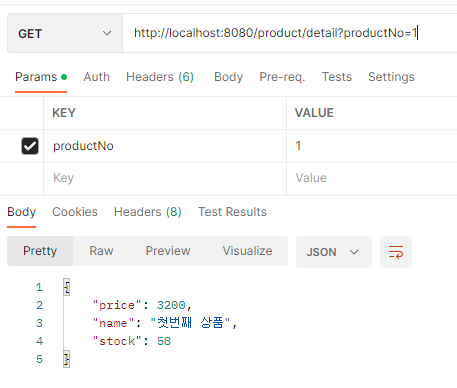Screen dimensions: 457x388
Task: Switch to Raw response view
Action: click(x=101, y=251)
